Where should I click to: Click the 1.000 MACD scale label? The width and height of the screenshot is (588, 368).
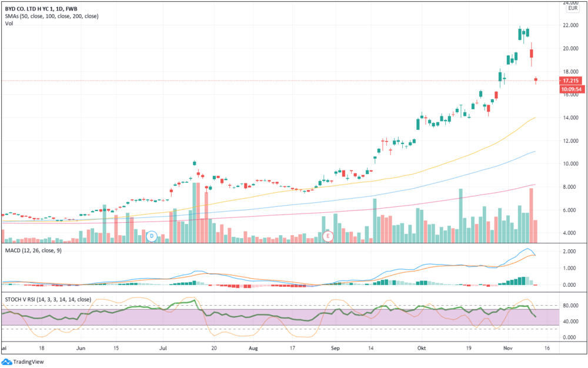click(570, 268)
